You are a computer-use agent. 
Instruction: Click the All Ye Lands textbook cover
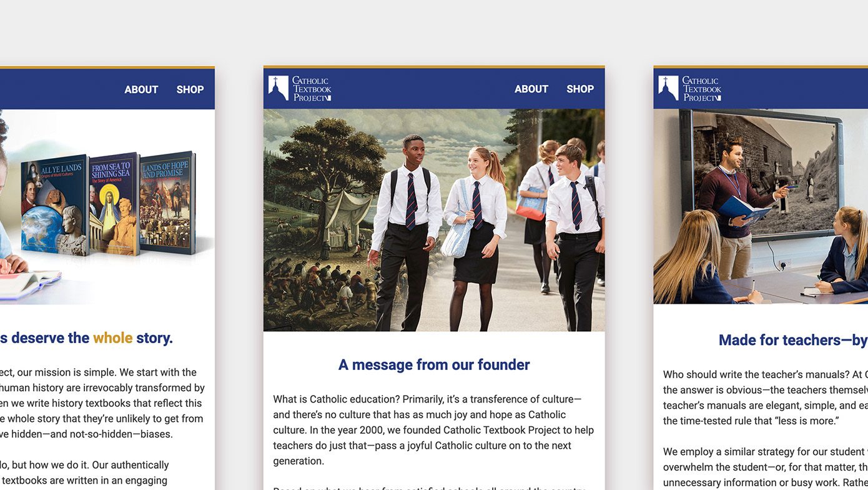click(x=54, y=206)
